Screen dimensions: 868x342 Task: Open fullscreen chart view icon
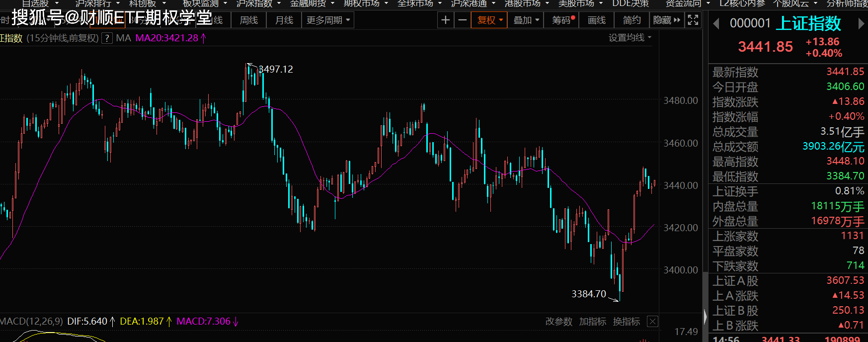(693, 20)
